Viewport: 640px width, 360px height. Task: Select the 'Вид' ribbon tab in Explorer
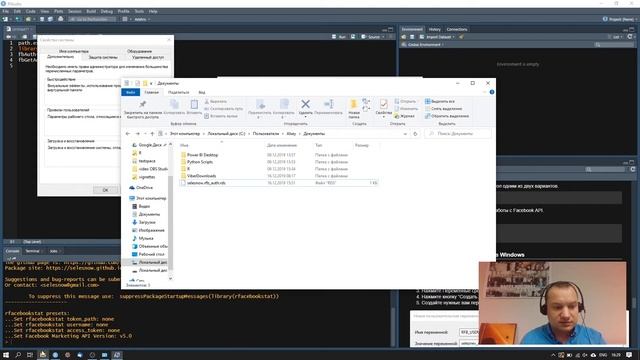point(202,92)
